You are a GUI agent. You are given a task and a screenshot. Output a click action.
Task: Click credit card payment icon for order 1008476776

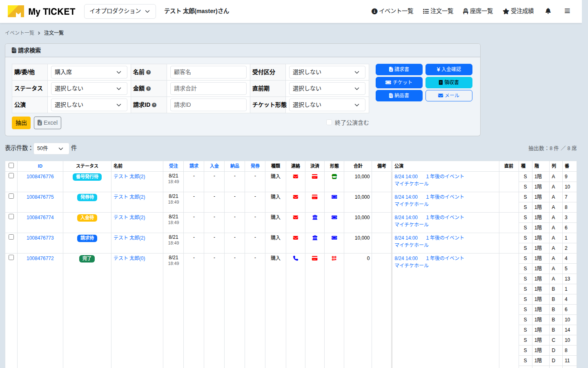tap(315, 177)
